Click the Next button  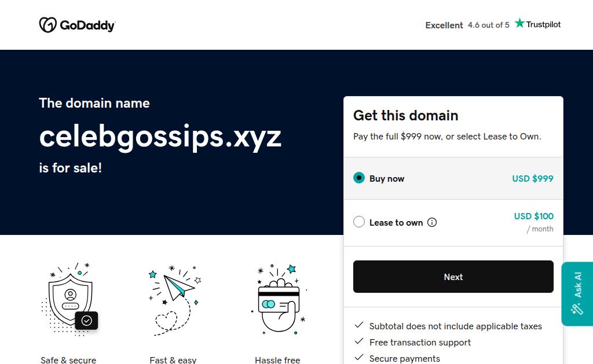(453, 277)
